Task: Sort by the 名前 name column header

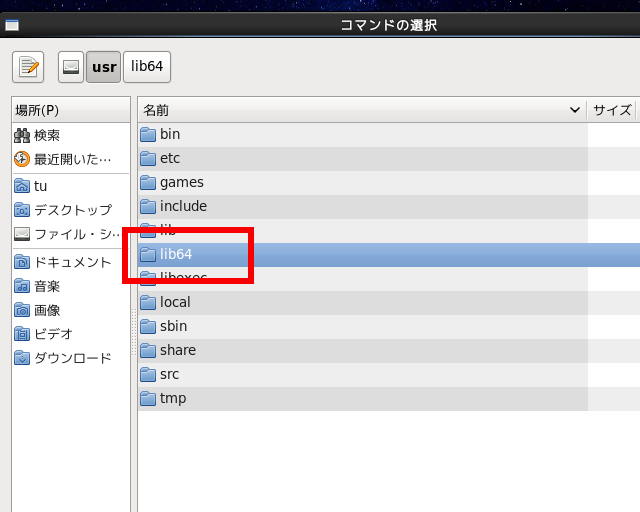Action: tap(360, 110)
